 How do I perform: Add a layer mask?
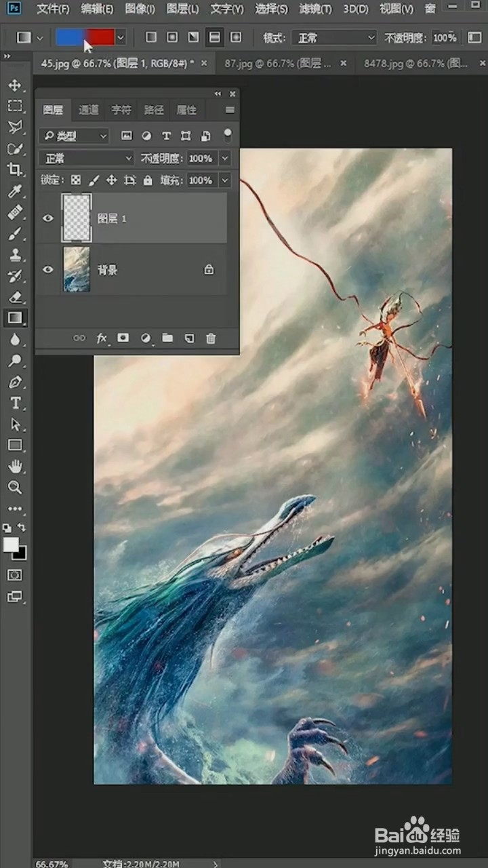[123, 338]
